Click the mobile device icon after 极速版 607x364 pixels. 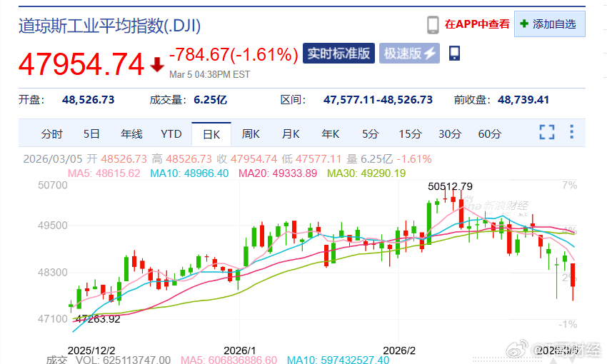(454, 53)
